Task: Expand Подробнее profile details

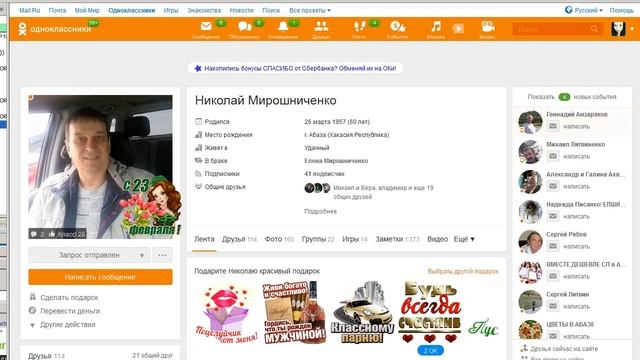Action: (x=320, y=211)
